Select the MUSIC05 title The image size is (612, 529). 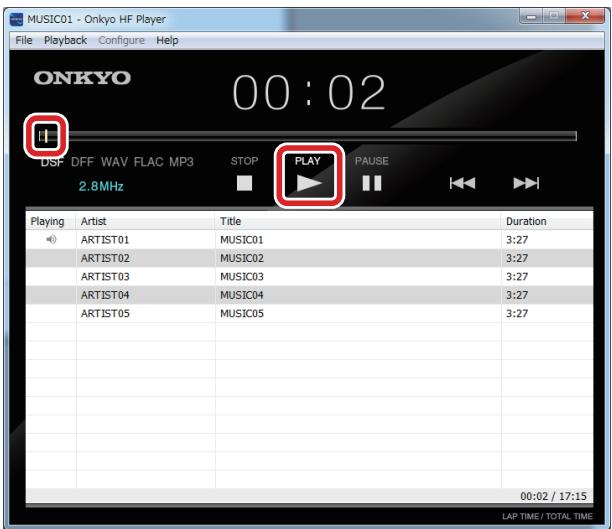point(242,313)
